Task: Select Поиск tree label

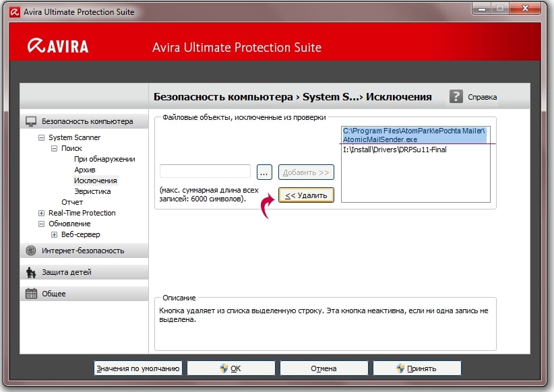Action: 71,148
